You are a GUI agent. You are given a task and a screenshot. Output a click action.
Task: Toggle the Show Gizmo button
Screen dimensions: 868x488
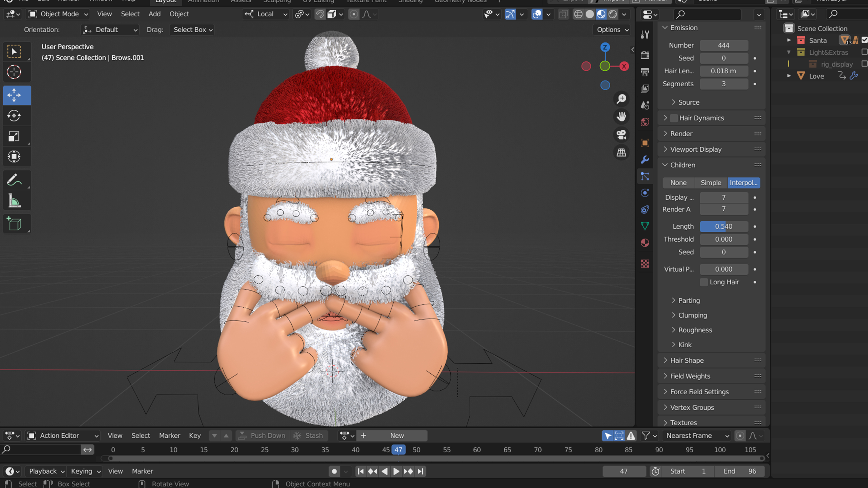510,14
